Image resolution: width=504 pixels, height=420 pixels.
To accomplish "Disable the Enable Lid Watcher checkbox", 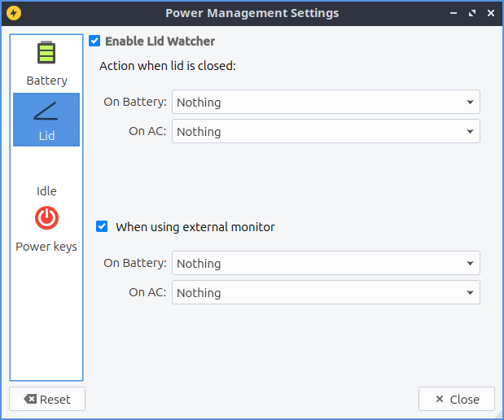I will tap(94, 41).
